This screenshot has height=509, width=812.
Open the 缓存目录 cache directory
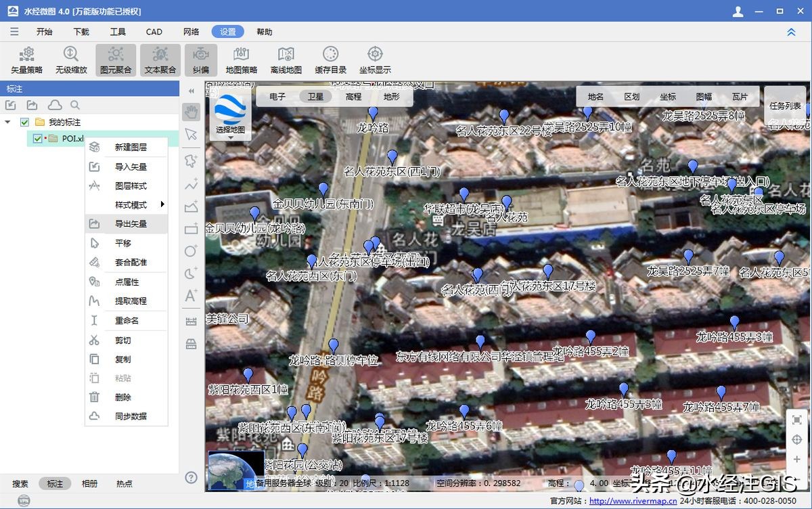tap(330, 60)
